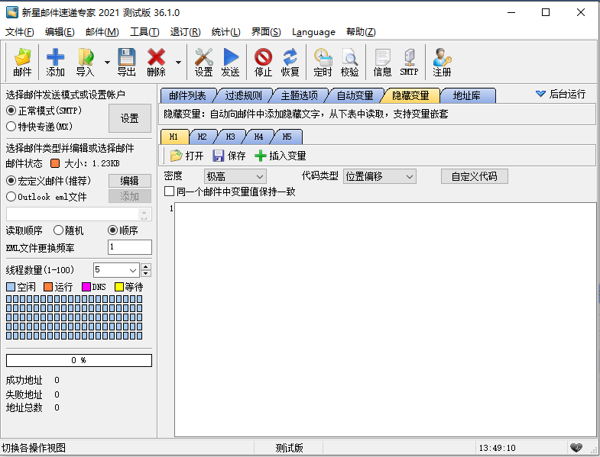Click the 删除 (Delete) red X icon
Viewport: 600px width, 457px height.
pos(156,63)
